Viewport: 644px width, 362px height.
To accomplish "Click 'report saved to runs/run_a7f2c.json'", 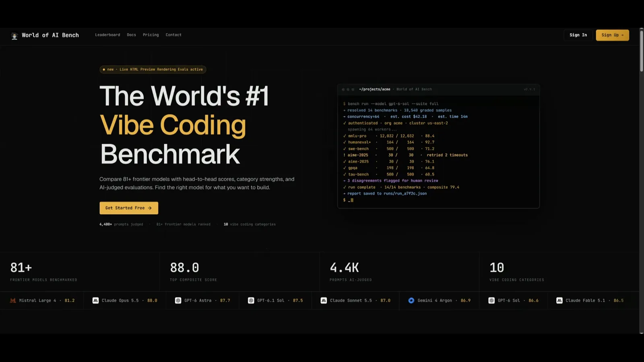I will coord(385,194).
